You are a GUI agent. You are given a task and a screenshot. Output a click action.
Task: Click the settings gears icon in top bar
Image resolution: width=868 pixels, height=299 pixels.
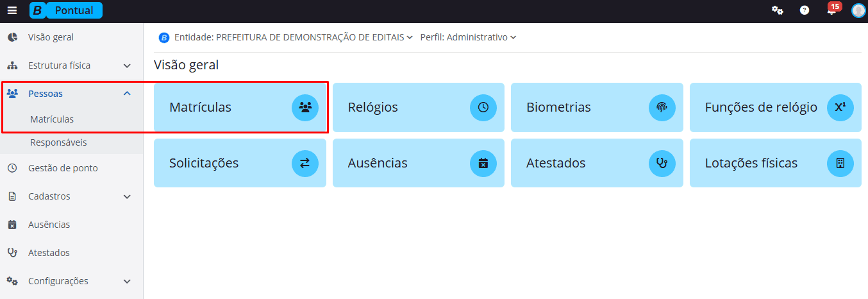[777, 10]
